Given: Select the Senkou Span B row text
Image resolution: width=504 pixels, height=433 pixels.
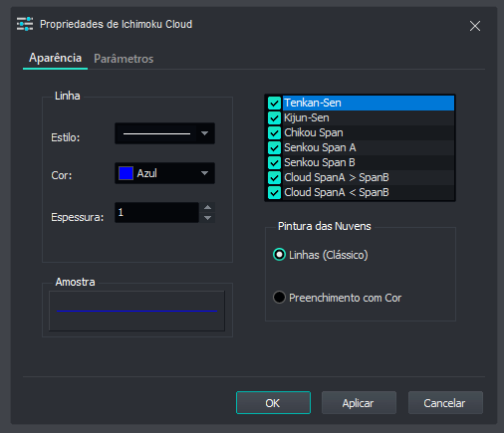Looking at the screenshot, I should click(320, 162).
